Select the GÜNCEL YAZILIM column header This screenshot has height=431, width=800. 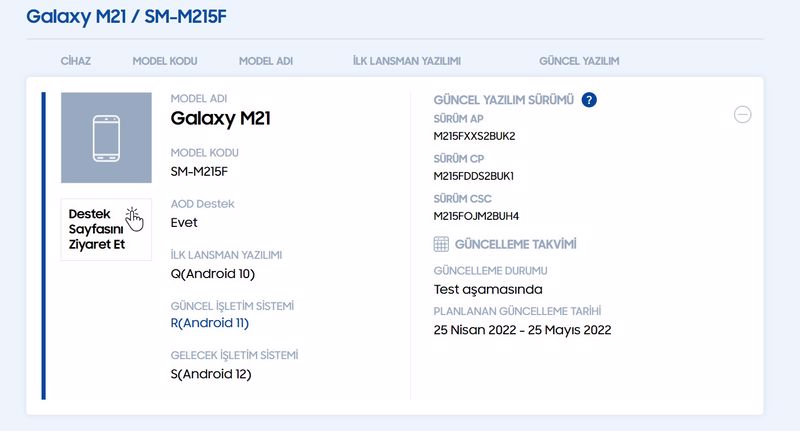579,61
